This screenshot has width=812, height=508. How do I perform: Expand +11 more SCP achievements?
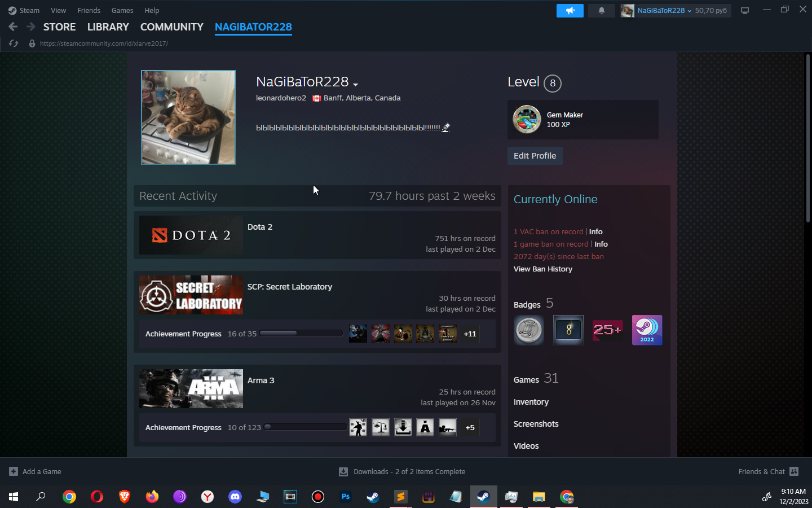coord(470,334)
